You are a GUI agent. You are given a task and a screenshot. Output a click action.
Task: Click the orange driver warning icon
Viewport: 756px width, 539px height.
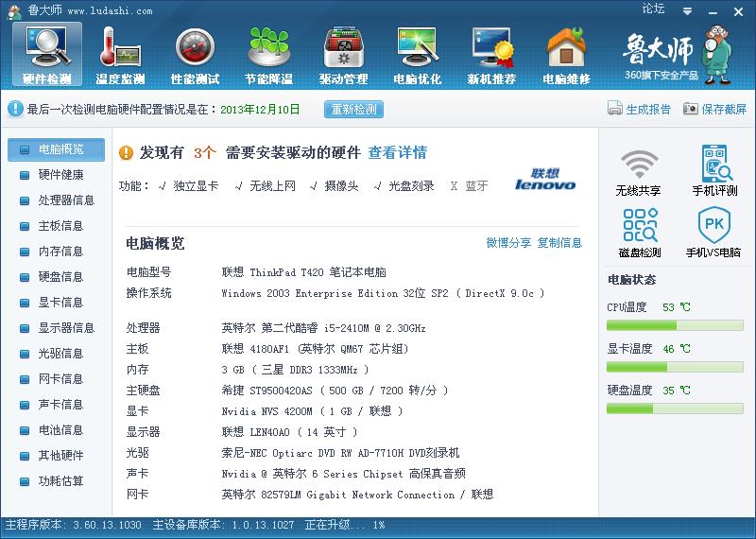126,153
